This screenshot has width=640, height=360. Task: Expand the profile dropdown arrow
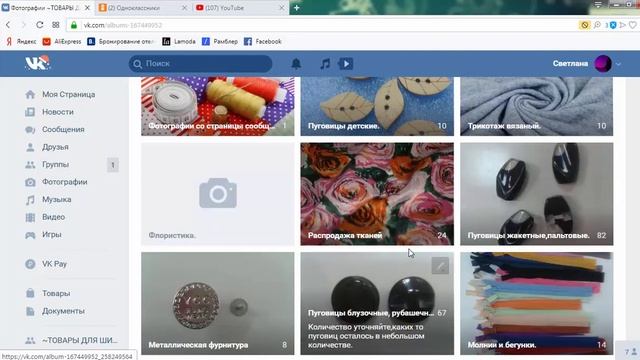pyautogui.click(x=619, y=64)
